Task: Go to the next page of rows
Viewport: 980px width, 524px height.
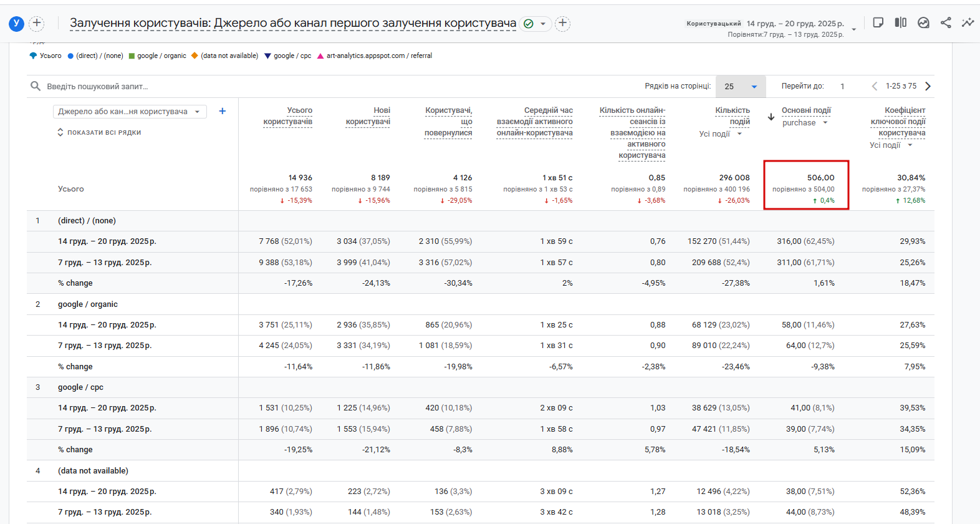Action: pyautogui.click(x=928, y=86)
